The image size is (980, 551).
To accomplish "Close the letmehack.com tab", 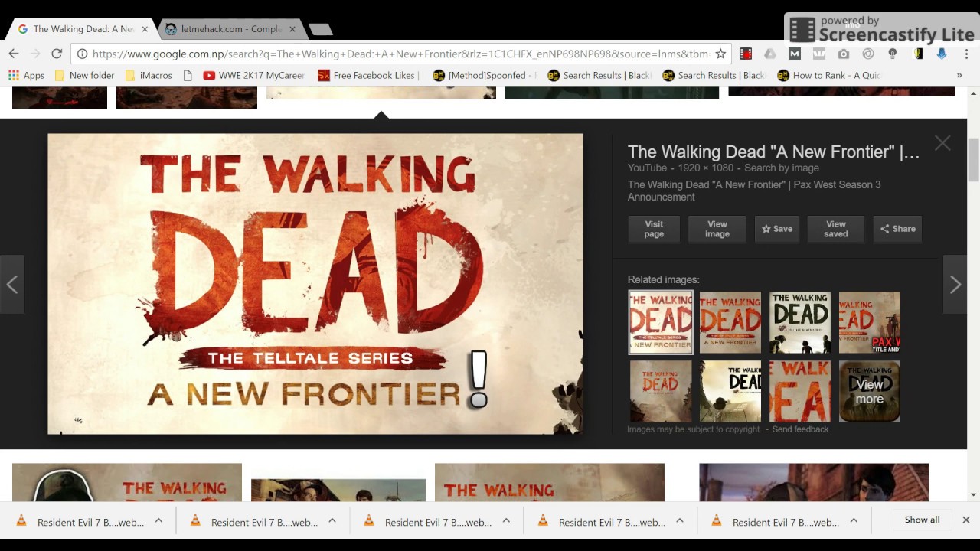I will tap(292, 29).
